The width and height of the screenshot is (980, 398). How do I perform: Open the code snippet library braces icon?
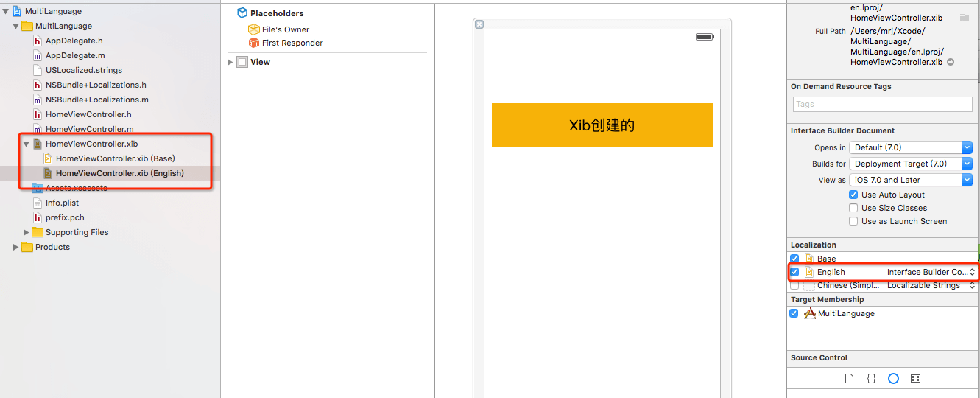(871, 378)
